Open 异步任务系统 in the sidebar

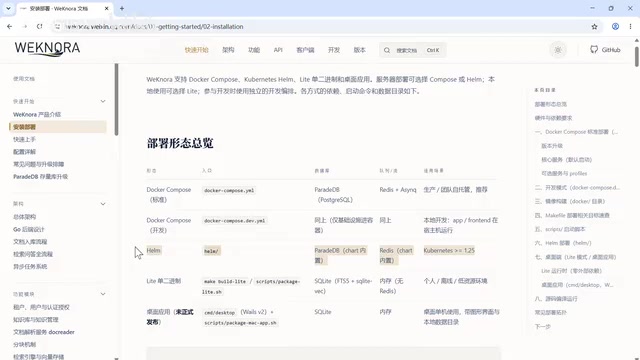[x=30, y=267]
